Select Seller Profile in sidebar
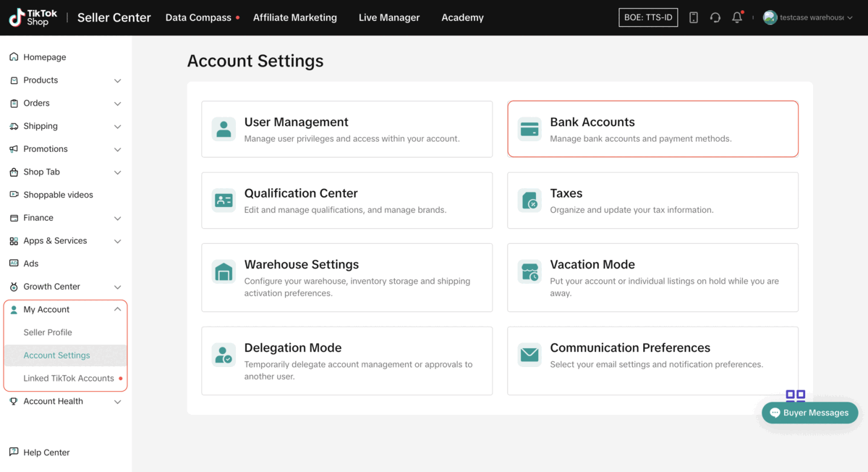The height and width of the screenshot is (472, 868). (48, 332)
